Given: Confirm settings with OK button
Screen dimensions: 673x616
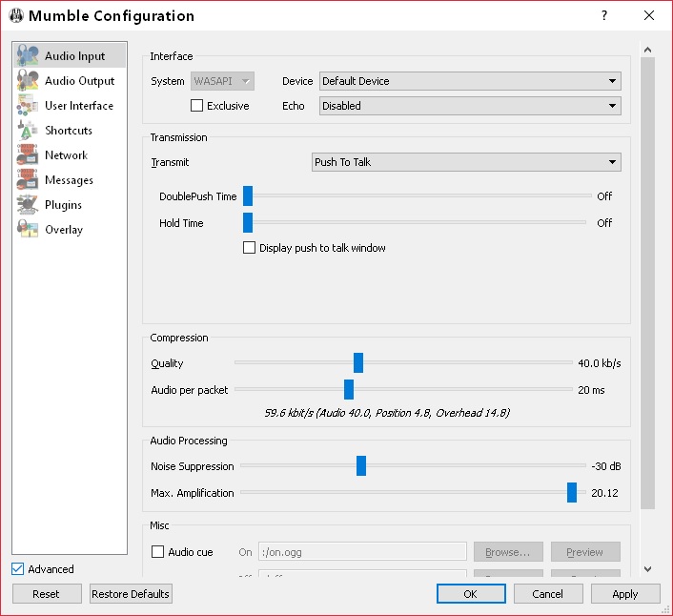Looking at the screenshot, I should 471,594.
